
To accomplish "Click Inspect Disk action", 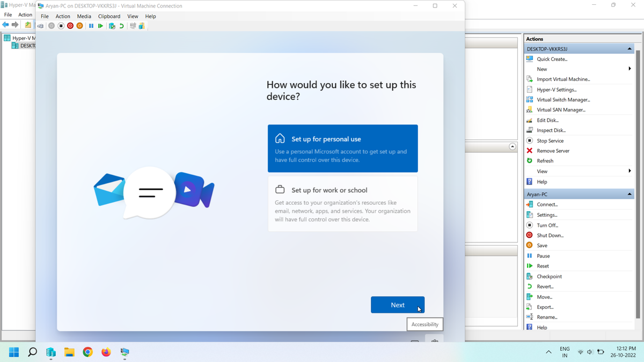I will pyautogui.click(x=551, y=130).
